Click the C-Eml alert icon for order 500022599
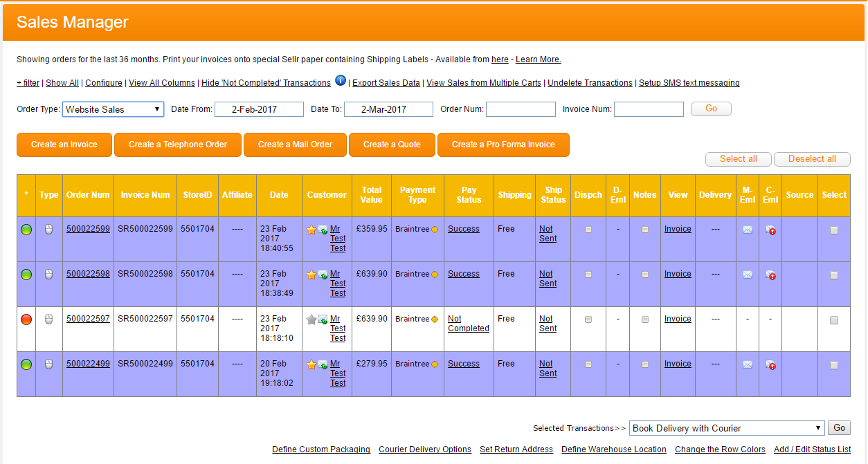 pos(770,230)
